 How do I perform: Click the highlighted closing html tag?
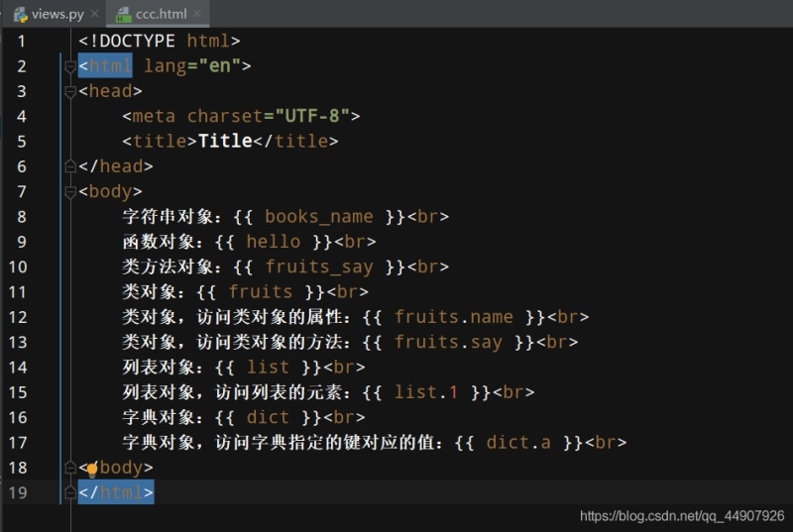116,492
